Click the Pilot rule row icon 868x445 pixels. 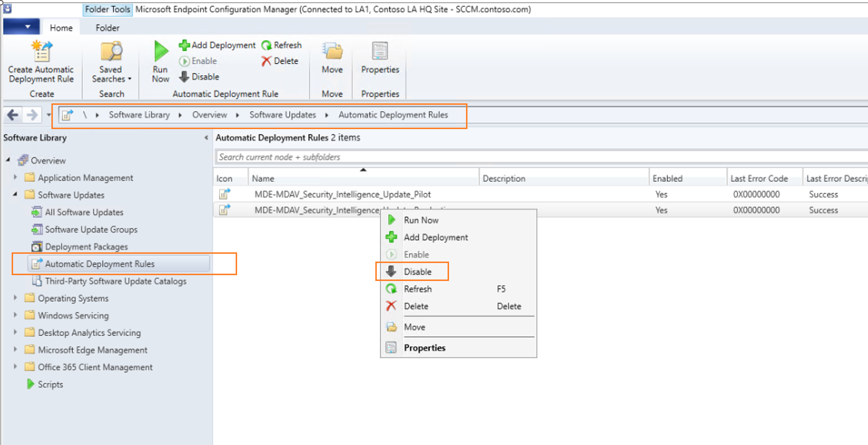click(225, 194)
